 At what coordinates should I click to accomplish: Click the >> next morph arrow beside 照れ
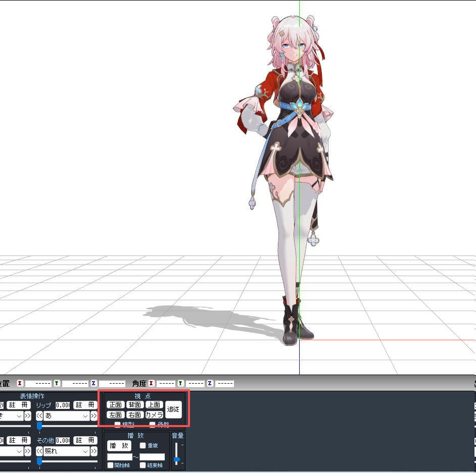93,450
